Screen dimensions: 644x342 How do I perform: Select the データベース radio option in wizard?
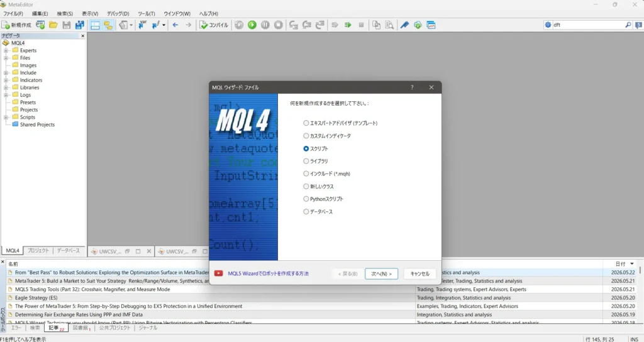click(x=306, y=211)
